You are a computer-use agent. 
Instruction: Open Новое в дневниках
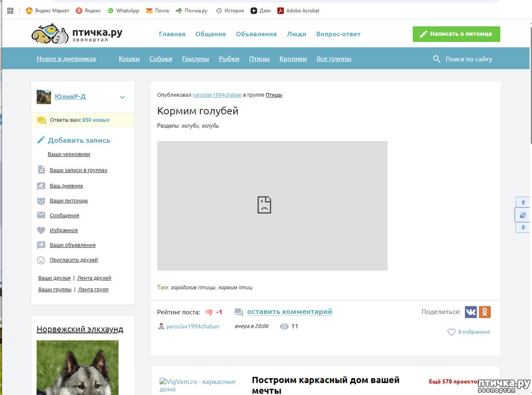coord(66,59)
